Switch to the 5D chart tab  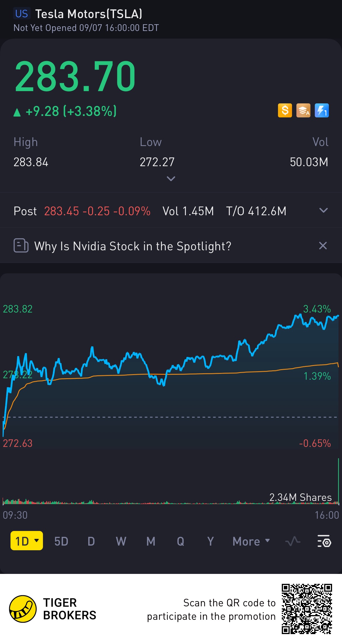(61, 541)
